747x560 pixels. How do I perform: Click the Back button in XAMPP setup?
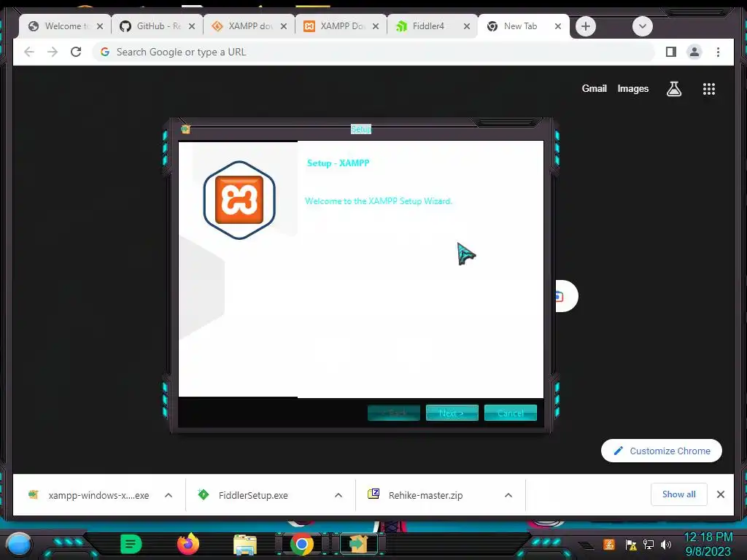point(393,413)
